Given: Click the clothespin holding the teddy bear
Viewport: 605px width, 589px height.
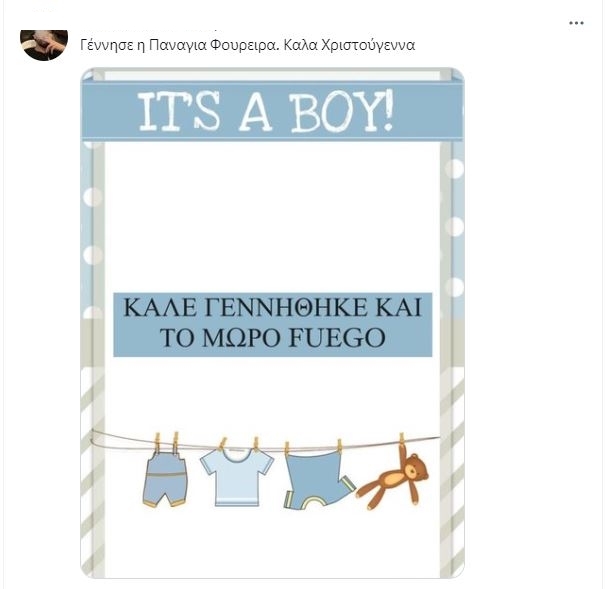Looking at the screenshot, I should click(x=402, y=440).
